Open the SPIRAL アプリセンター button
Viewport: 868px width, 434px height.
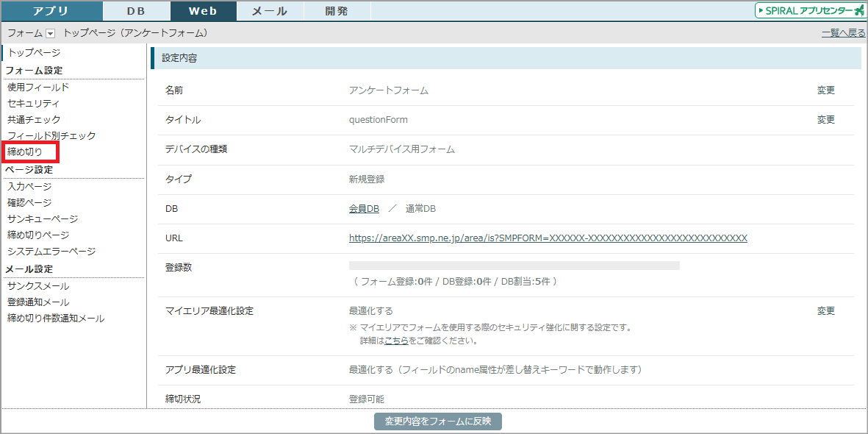[809, 10]
